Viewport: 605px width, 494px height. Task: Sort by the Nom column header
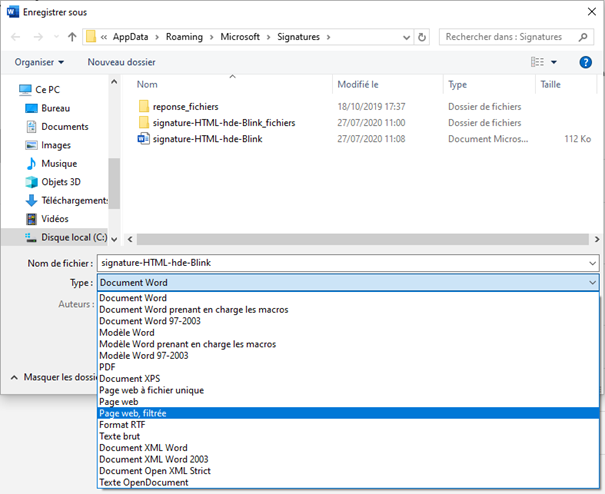pos(147,85)
